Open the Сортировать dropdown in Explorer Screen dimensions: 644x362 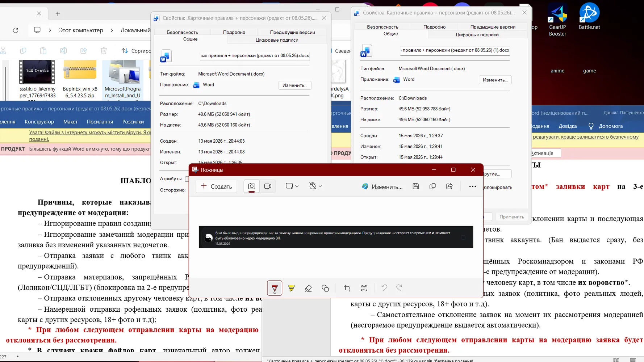[136, 51]
